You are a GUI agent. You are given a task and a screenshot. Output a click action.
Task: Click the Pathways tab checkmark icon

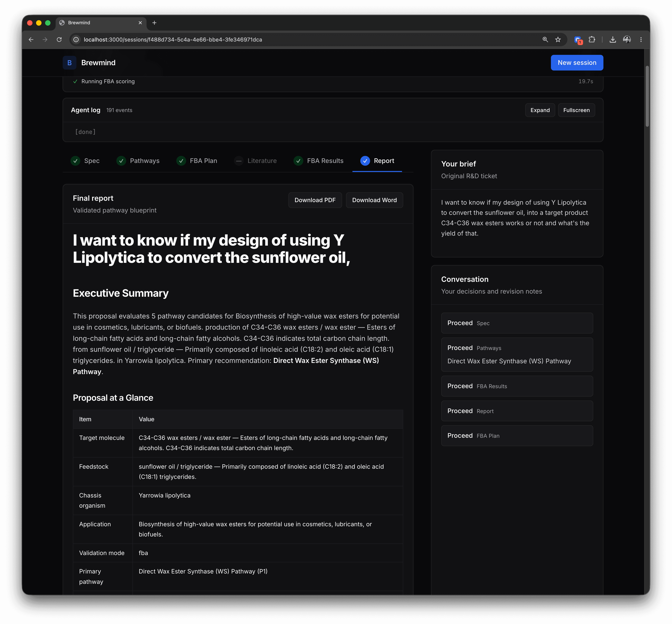pyautogui.click(x=121, y=161)
